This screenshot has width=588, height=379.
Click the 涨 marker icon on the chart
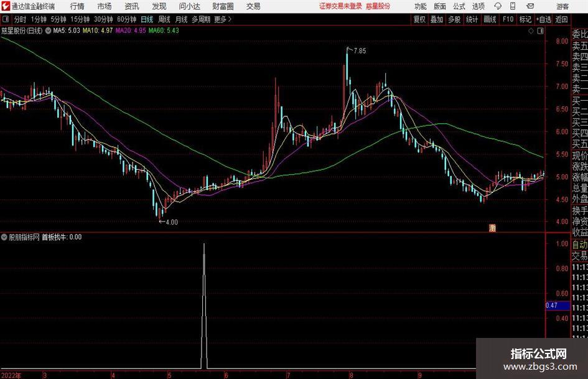tap(492, 228)
